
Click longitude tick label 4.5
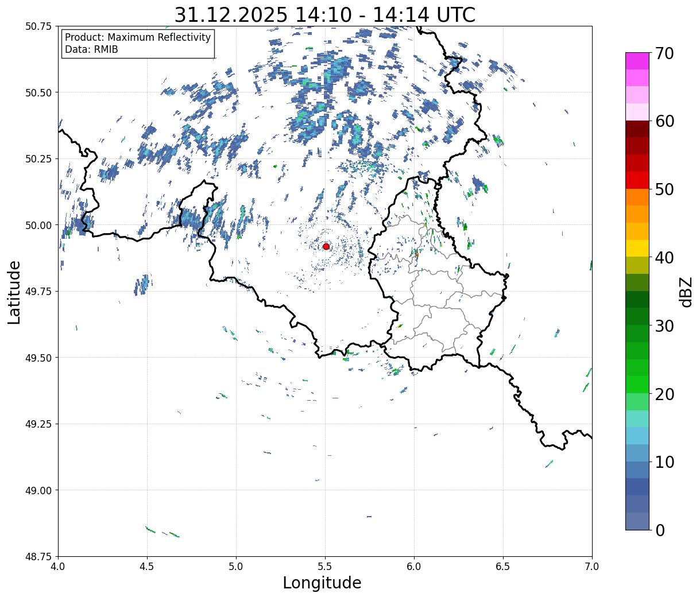147,567
